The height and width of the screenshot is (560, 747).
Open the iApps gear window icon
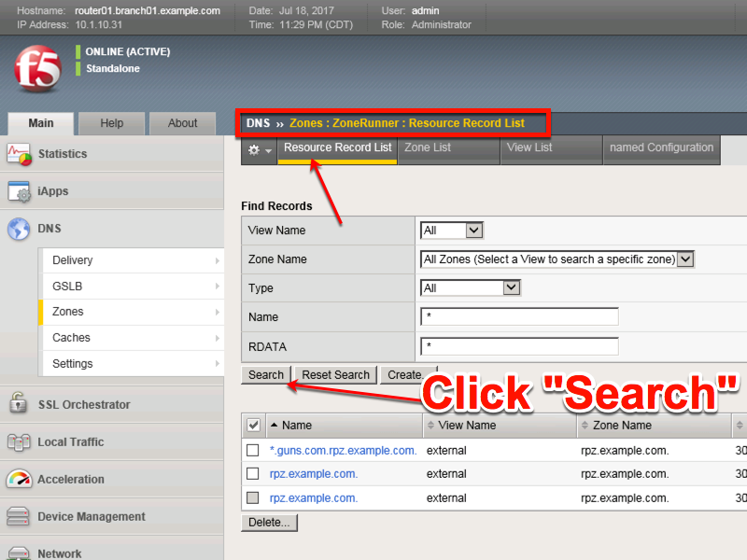point(19,191)
